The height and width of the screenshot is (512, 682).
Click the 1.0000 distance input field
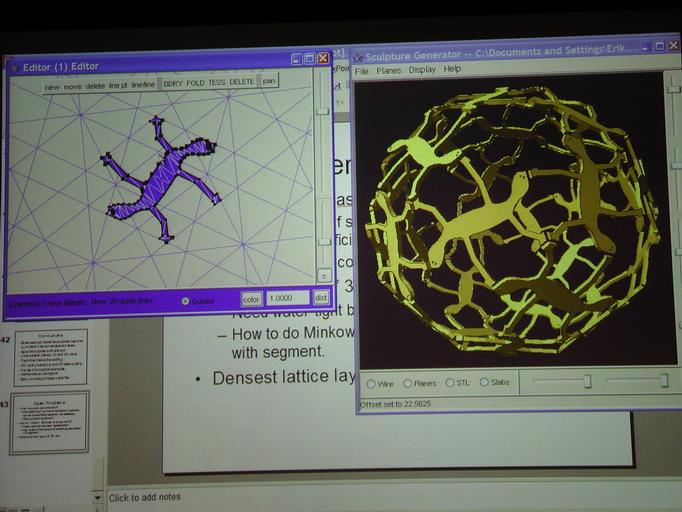(287, 298)
